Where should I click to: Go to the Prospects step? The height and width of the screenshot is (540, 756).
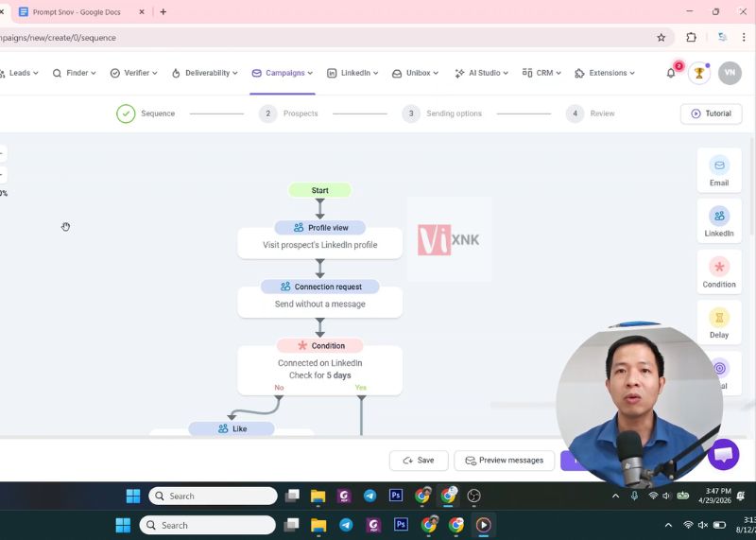(x=288, y=113)
